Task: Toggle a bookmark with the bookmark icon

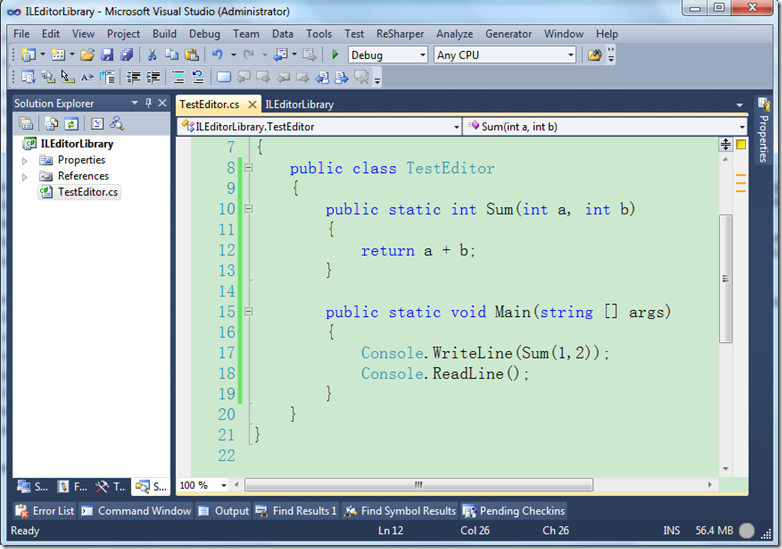Action: pyautogui.click(x=224, y=77)
